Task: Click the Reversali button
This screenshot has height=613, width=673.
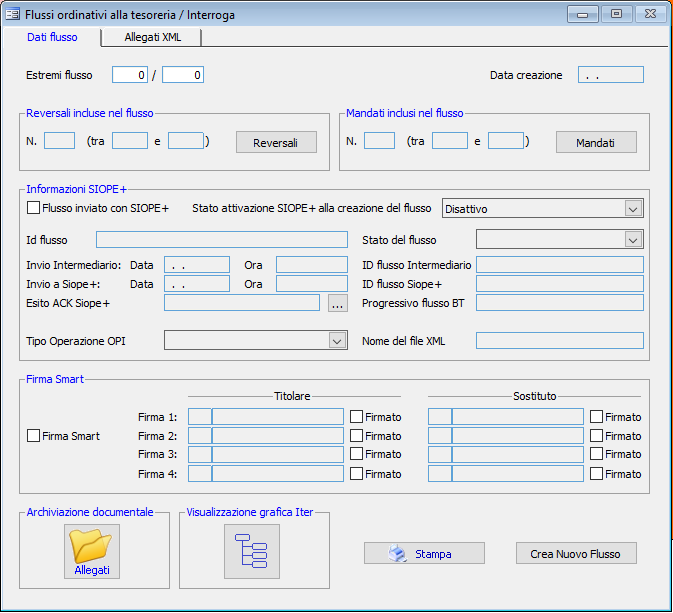Action: (276, 142)
